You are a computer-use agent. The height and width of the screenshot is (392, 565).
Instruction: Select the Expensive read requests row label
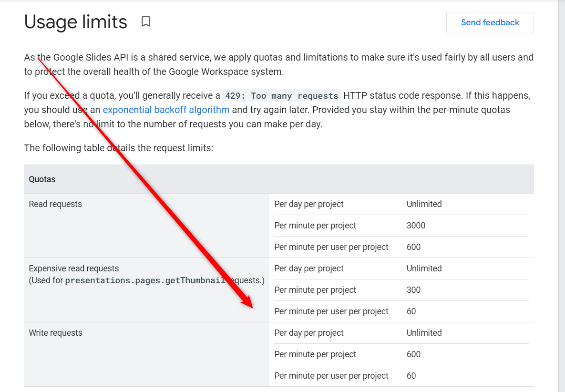point(73,268)
